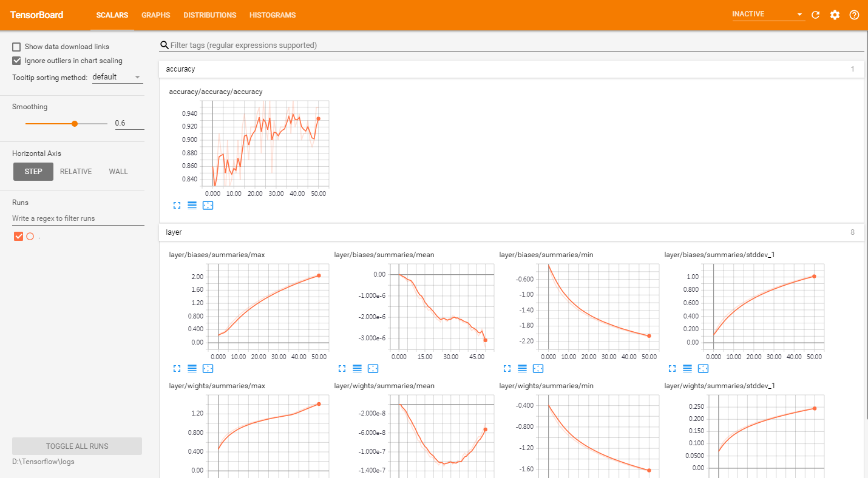This screenshot has height=478, width=868.
Task: Open TensorBoard settings gear icon
Action: point(835,15)
